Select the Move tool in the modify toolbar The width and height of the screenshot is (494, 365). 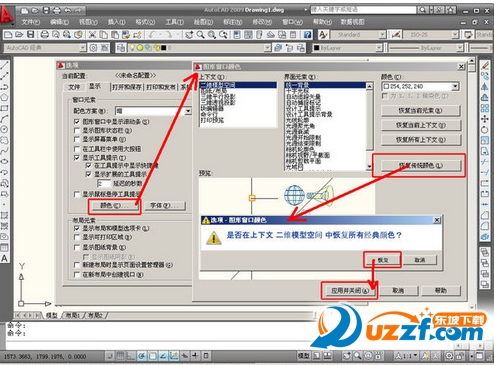485,119
